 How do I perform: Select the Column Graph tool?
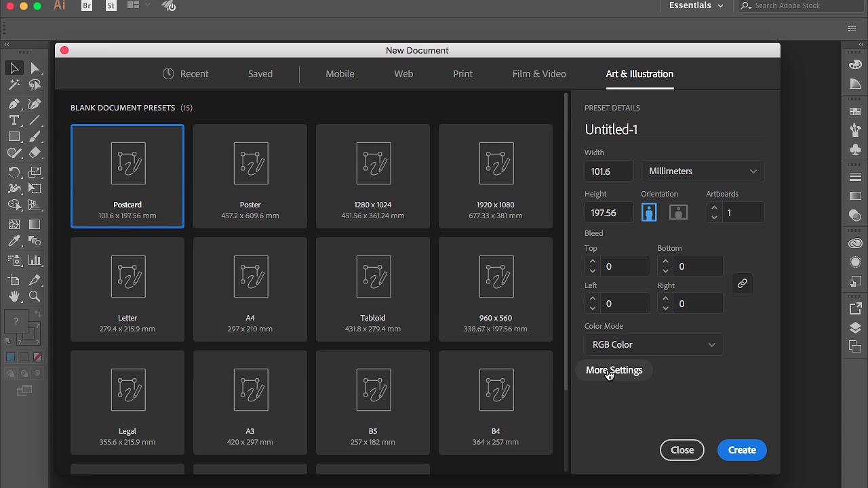pos(35,260)
